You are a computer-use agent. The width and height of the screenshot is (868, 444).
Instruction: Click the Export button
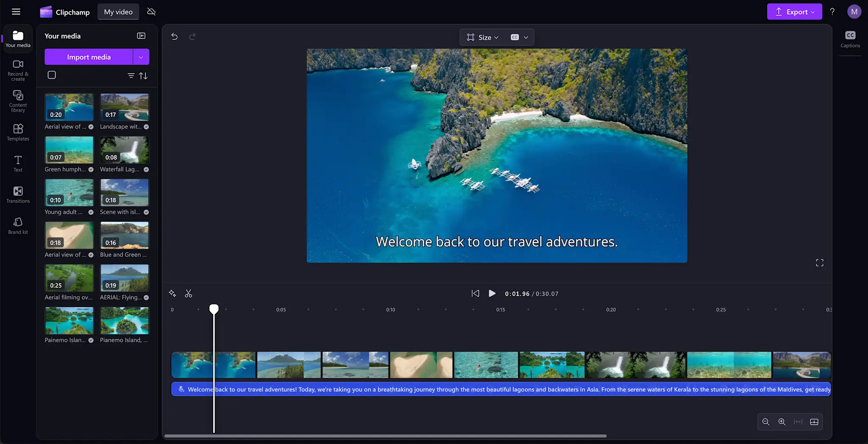[x=794, y=12]
